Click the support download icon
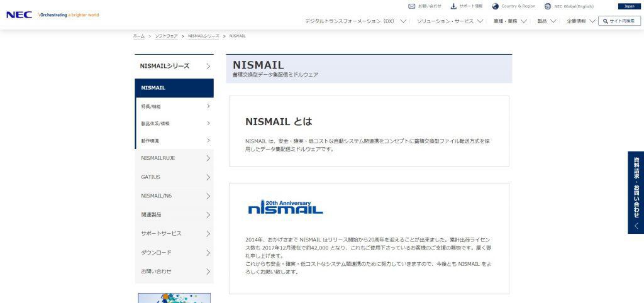The width and height of the screenshot is (644, 303). (453, 6)
